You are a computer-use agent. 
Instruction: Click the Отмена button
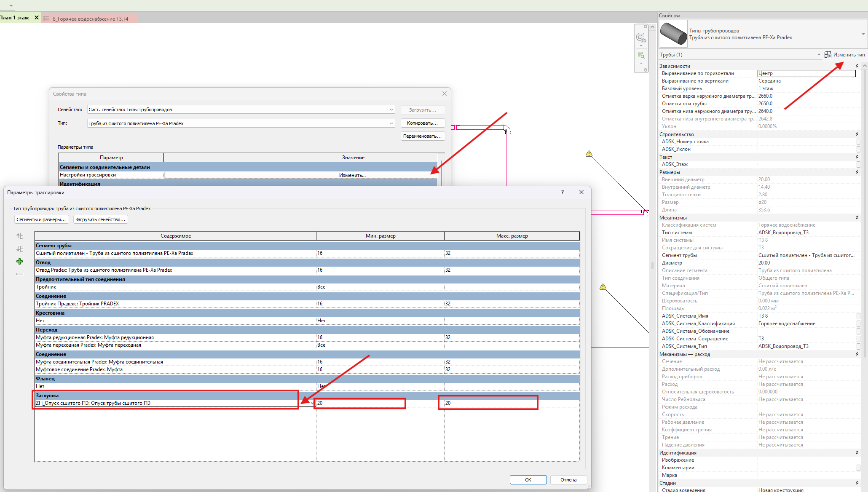[x=568, y=480]
